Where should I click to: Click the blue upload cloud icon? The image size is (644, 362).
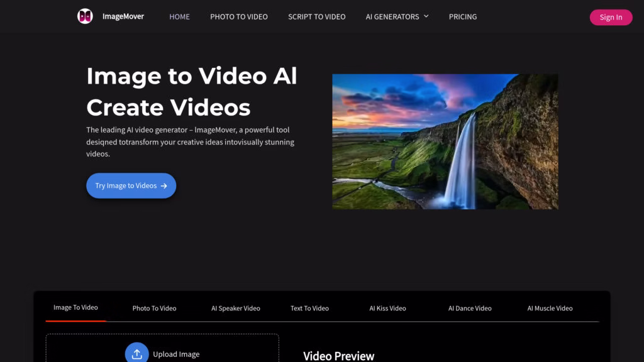[136, 353]
